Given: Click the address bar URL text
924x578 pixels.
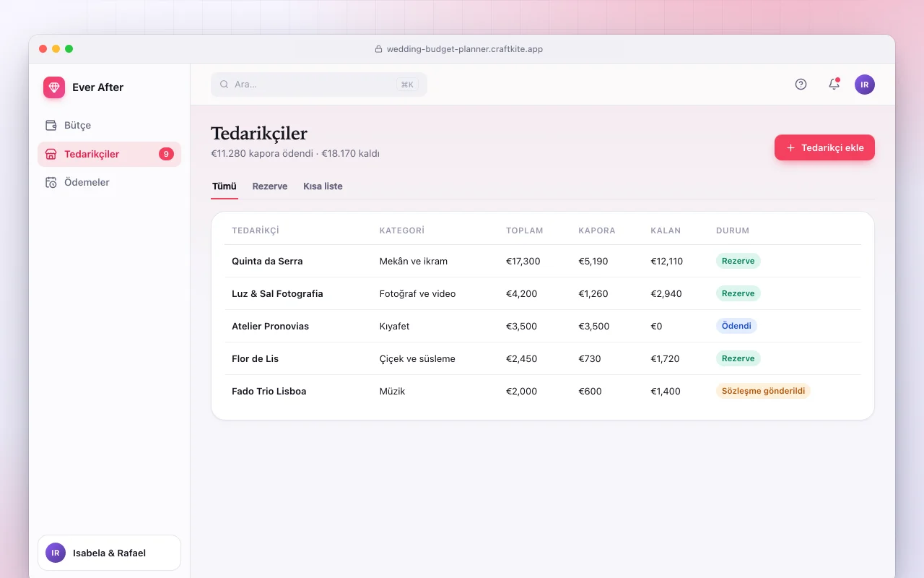Looking at the screenshot, I should tap(465, 49).
